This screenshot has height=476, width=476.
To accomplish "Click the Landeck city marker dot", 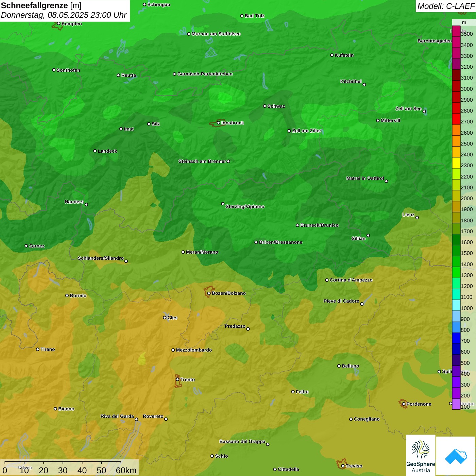I will click(95, 151).
